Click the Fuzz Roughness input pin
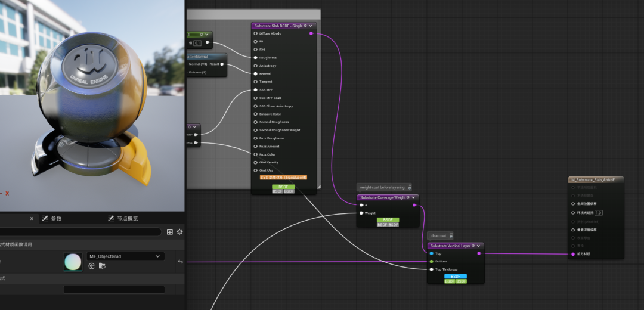The width and height of the screenshot is (644, 310). (256, 138)
